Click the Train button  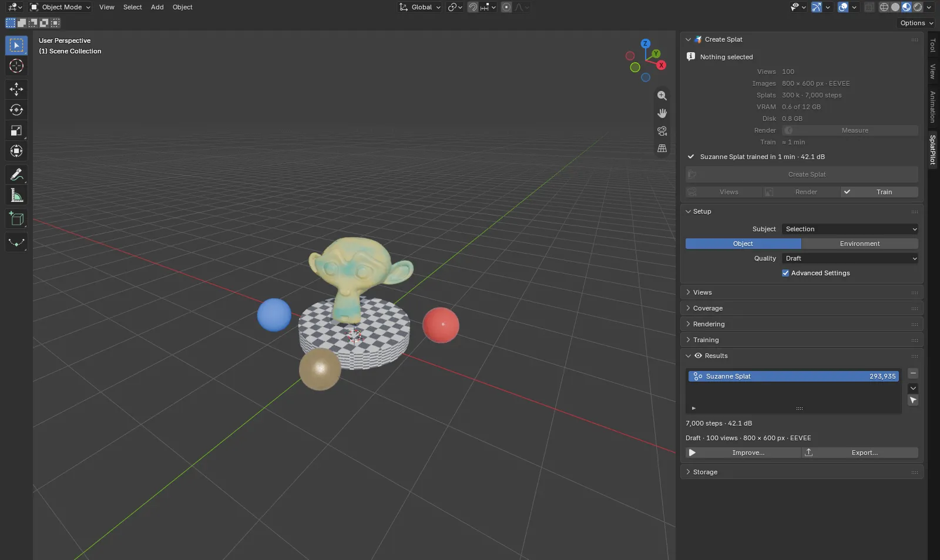point(879,192)
